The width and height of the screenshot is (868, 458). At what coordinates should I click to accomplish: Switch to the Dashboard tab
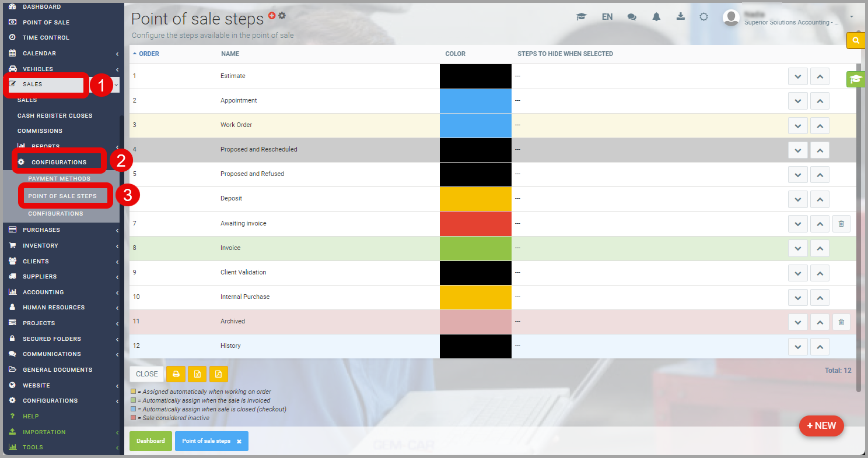(150, 441)
